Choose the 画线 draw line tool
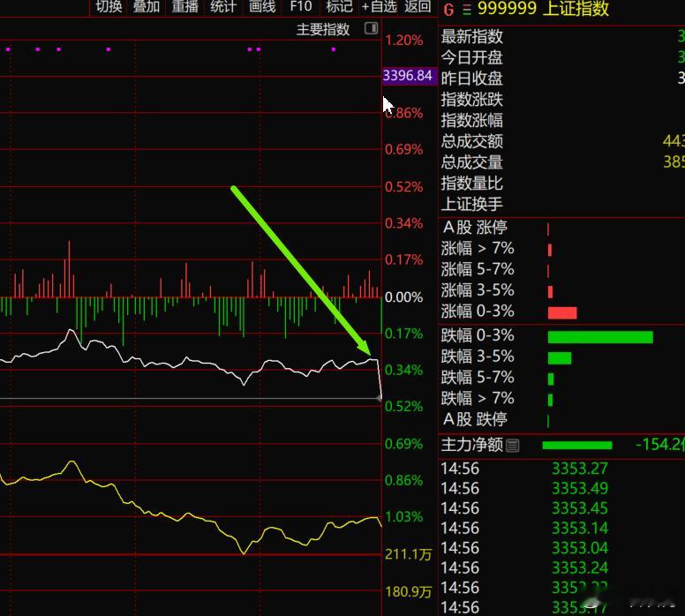This screenshot has height=616, width=685. point(262,6)
